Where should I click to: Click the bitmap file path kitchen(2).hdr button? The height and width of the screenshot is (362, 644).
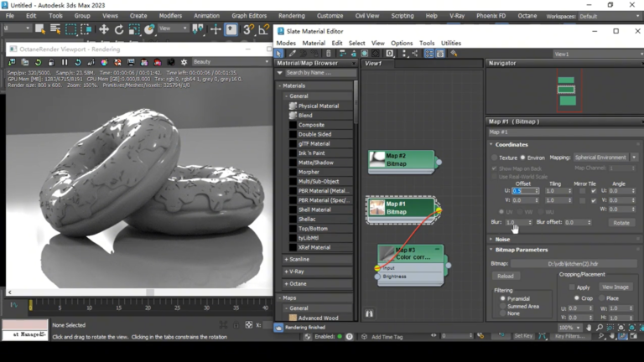[x=574, y=264]
